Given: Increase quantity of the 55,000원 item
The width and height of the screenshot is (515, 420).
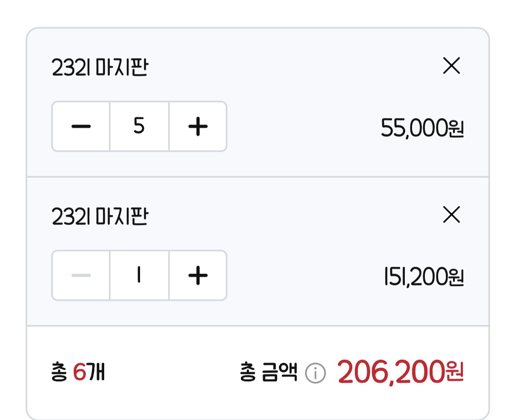Looking at the screenshot, I should click(x=198, y=126).
